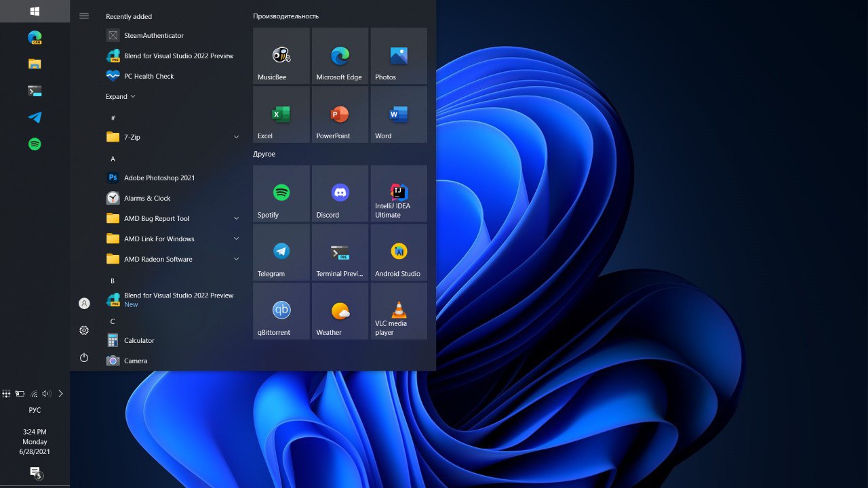The width and height of the screenshot is (868, 488).
Task: Switch the РУС input language
Action: pos(35,410)
